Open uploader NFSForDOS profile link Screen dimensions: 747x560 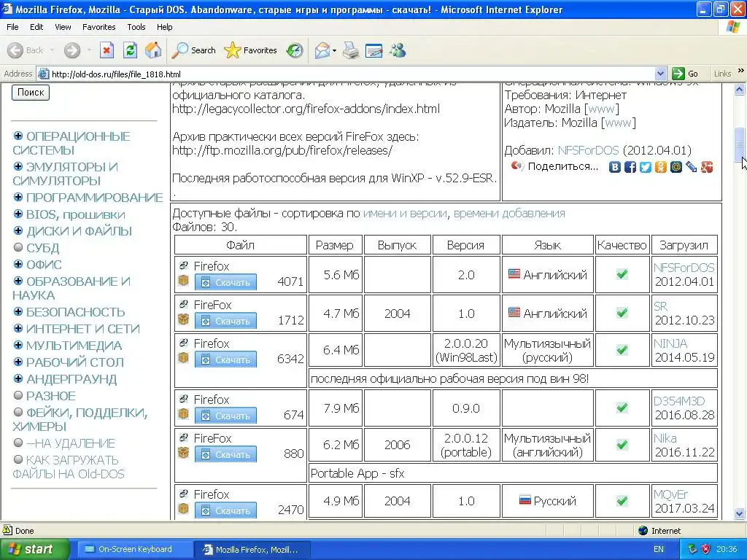coord(589,150)
